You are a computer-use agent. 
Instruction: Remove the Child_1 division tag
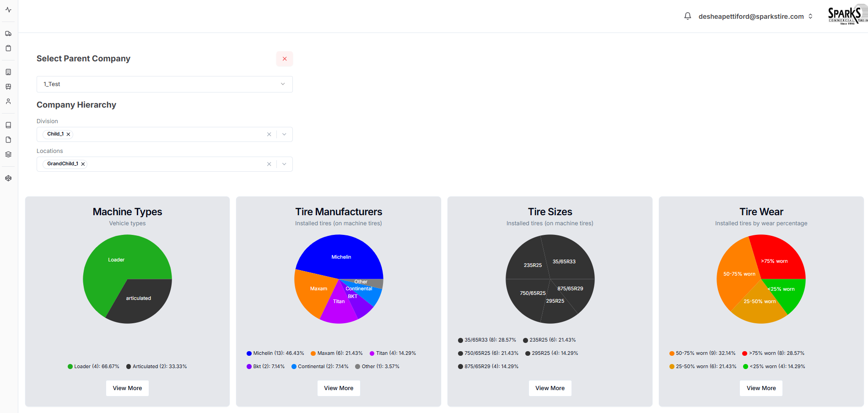click(x=68, y=134)
